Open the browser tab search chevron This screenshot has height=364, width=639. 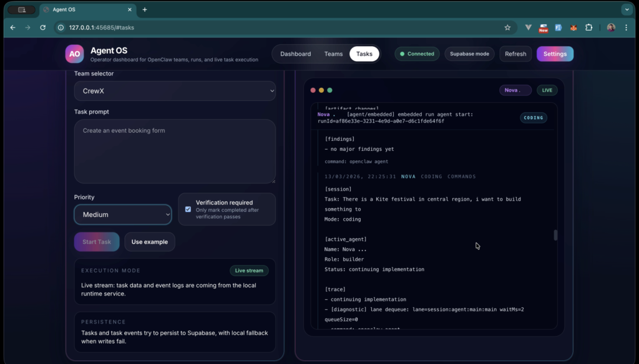(627, 9)
